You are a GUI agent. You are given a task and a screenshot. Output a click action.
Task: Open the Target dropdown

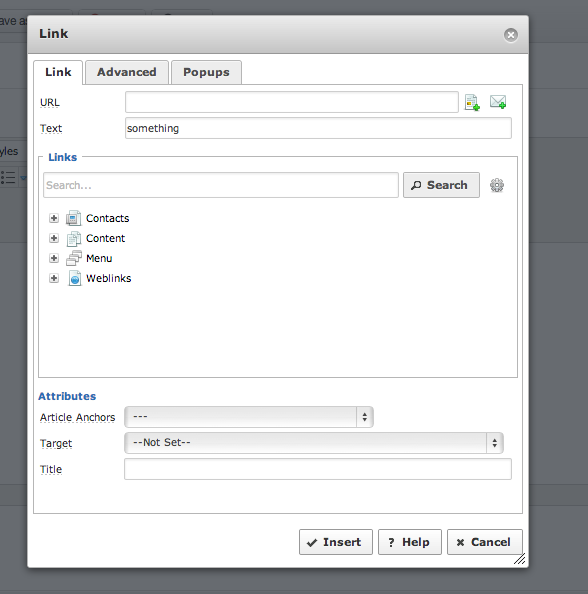(x=314, y=443)
